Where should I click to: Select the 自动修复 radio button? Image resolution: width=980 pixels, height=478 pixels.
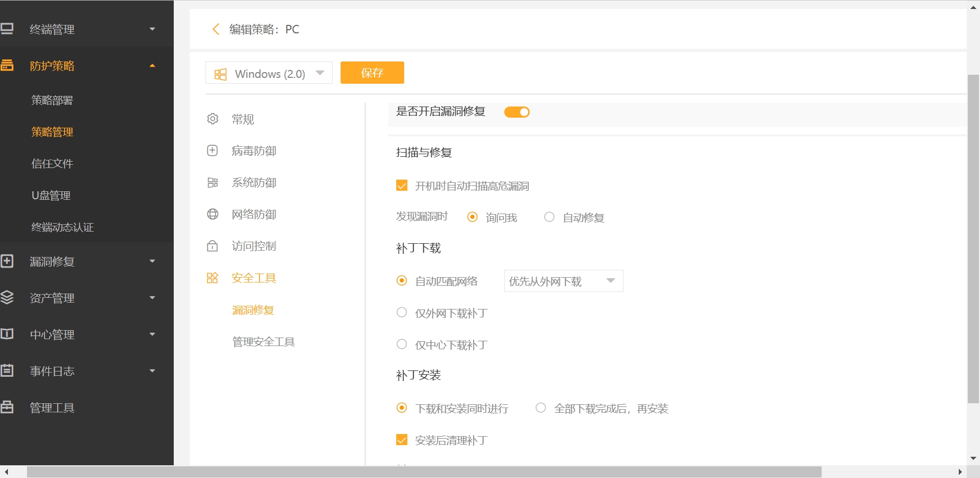point(549,217)
